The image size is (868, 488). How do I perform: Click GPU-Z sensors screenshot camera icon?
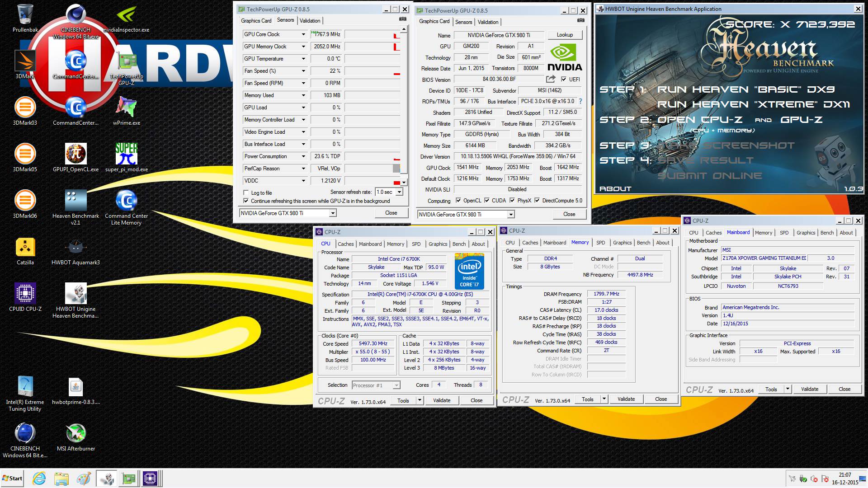403,19
